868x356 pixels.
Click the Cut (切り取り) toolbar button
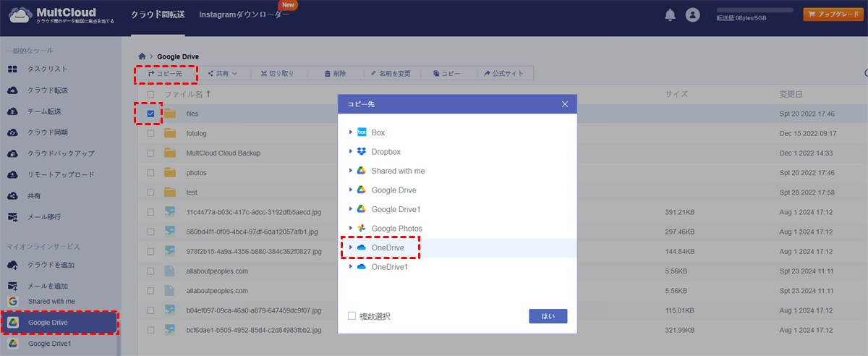coord(278,73)
